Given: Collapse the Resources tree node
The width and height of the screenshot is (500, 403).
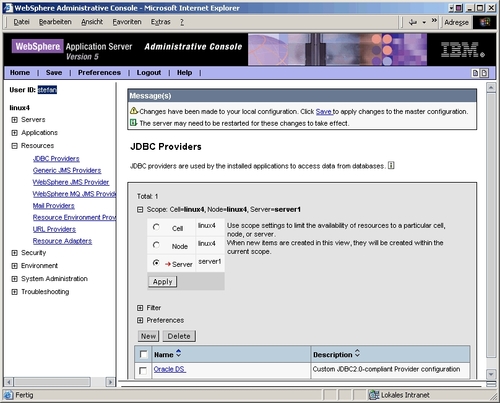Looking at the screenshot, I should pos(14,146).
